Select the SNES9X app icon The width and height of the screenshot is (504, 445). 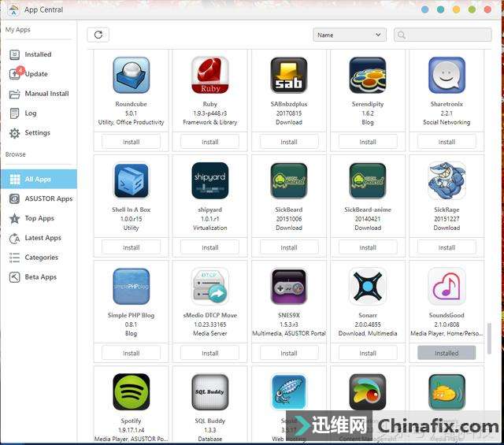click(x=288, y=287)
